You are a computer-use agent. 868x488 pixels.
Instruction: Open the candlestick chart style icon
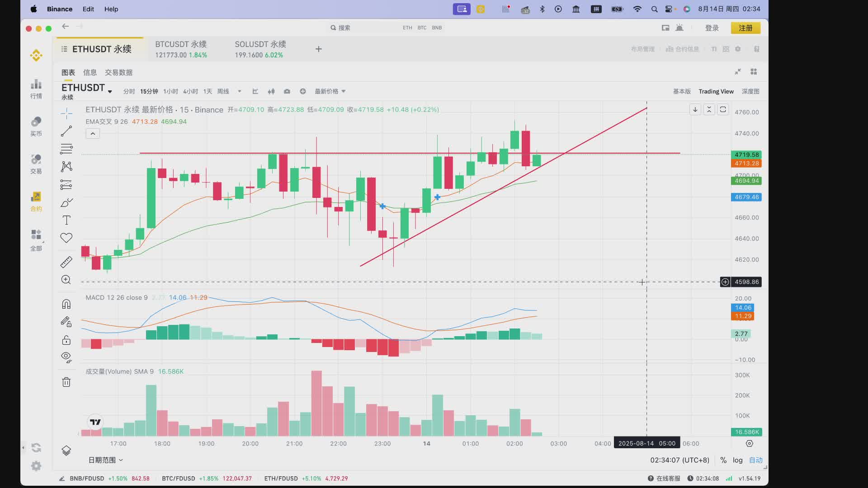(271, 91)
